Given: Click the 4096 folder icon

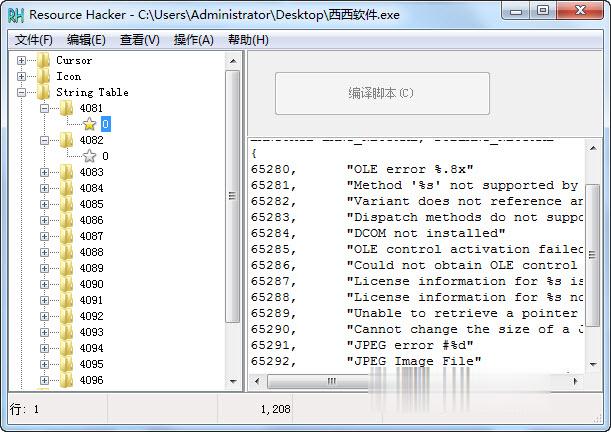Looking at the screenshot, I should 67,380.
